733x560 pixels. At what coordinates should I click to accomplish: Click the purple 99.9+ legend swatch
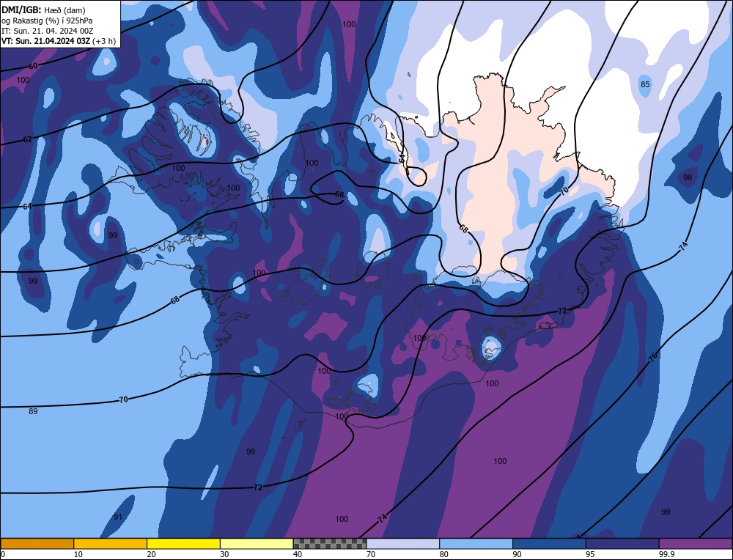696,543
